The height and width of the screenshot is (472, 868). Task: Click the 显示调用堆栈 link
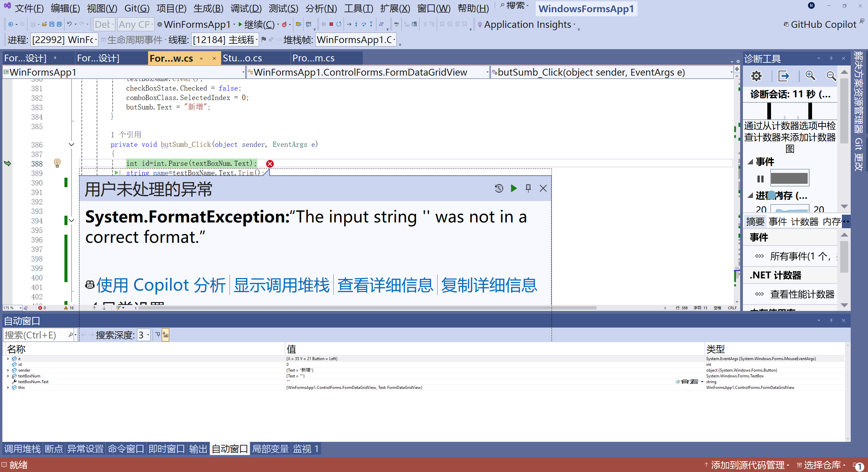click(281, 285)
